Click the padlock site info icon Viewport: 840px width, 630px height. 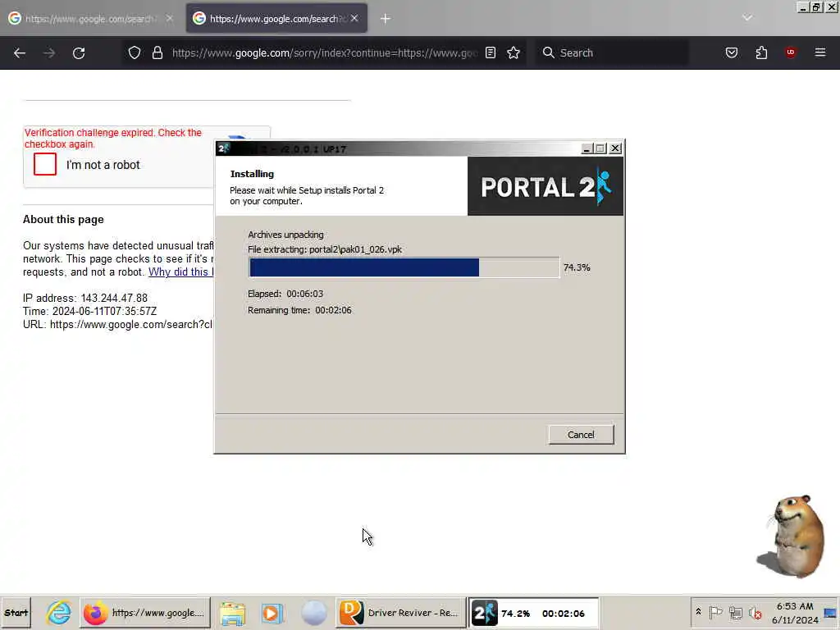[157, 52]
